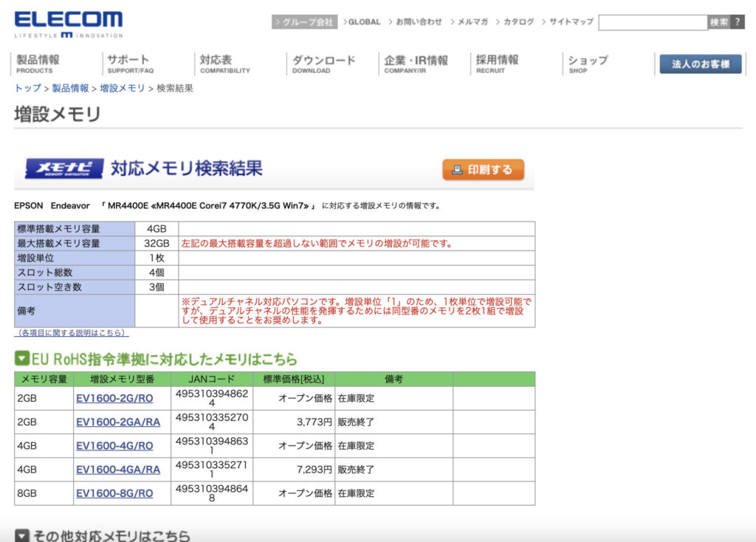Click the 7,293円 price cell
Viewport: 756px width, 542px height.
[x=294, y=469]
